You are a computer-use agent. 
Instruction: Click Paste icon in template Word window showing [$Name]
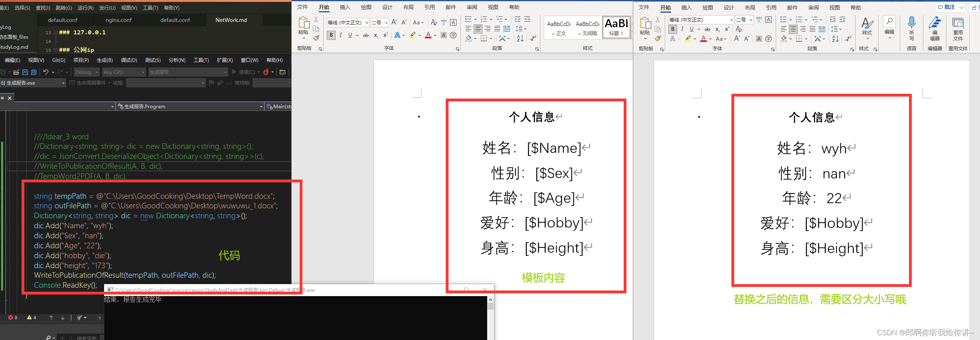(304, 23)
